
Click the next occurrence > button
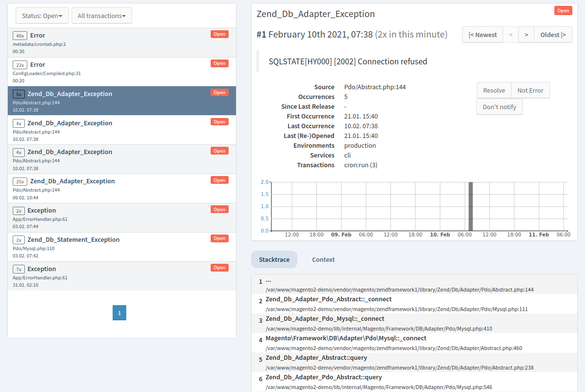(x=526, y=35)
